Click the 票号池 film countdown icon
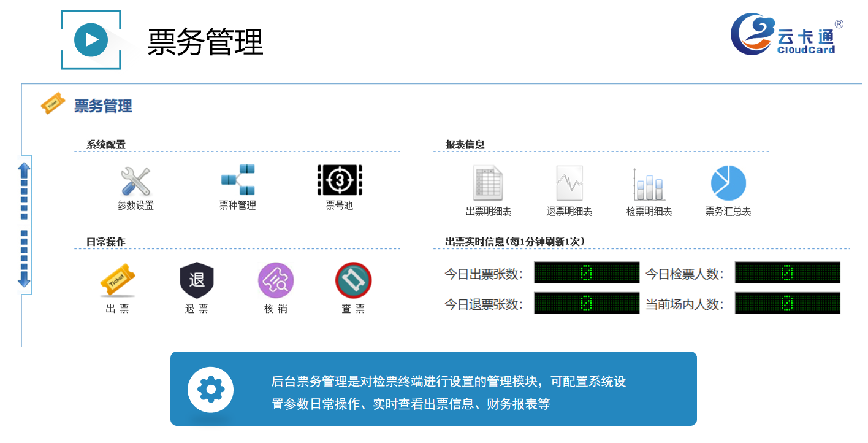Image resolution: width=868 pixels, height=443 pixels. pyautogui.click(x=340, y=180)
